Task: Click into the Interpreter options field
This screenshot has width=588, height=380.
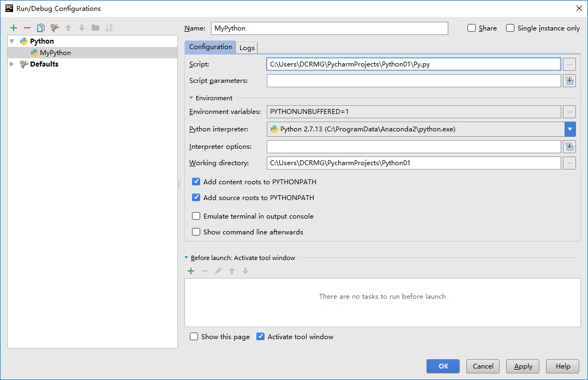Action: click(413, 147)
